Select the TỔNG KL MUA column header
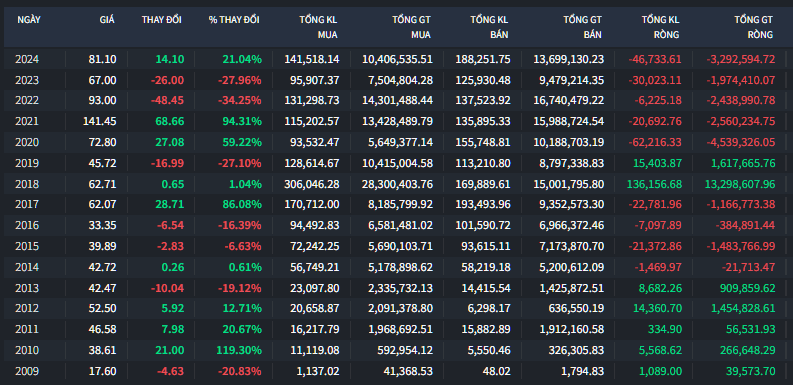This screenshot has width=793, height=385. pyautogui.click(x=318, y=27)
